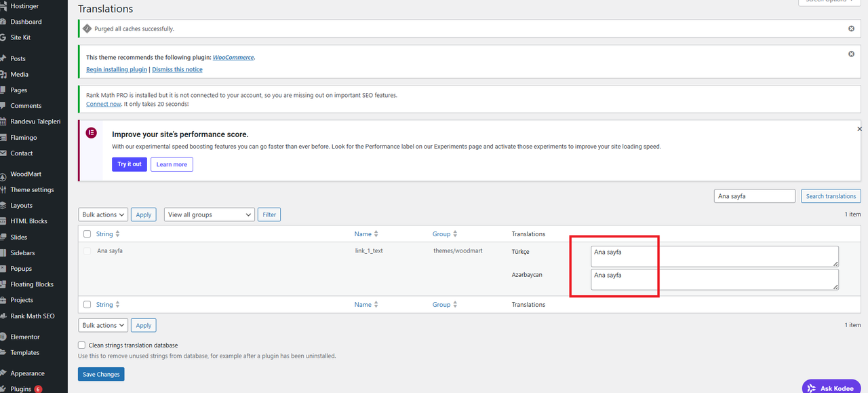This screenshot has width=868, height=393.
Task: Open the top Bulk actions dropdown
Action: pos(103,214)
